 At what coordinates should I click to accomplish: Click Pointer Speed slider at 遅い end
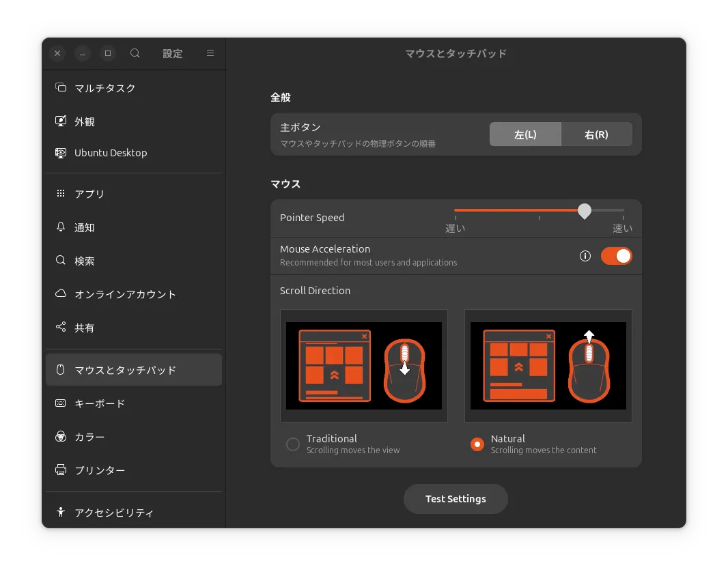(456, 210)
